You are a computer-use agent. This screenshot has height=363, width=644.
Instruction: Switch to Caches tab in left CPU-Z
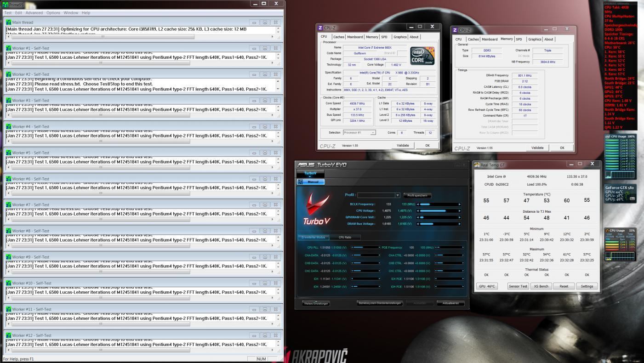click(x=339, y=37)
